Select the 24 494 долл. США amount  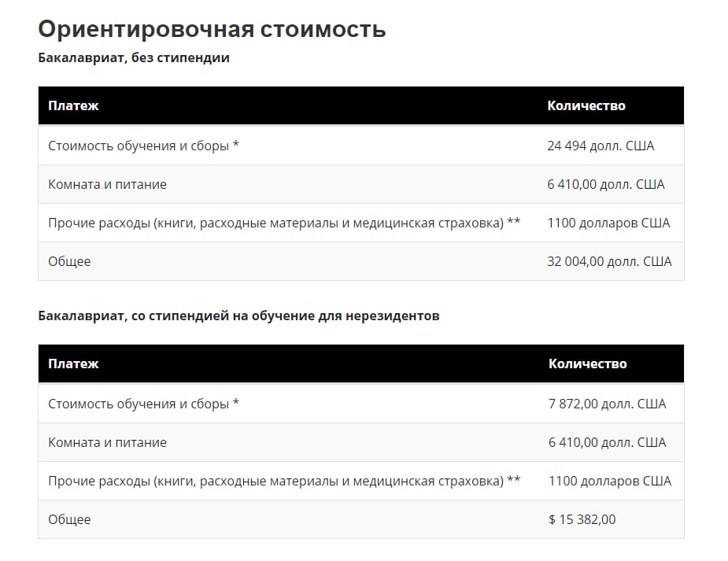coord(601,146)
